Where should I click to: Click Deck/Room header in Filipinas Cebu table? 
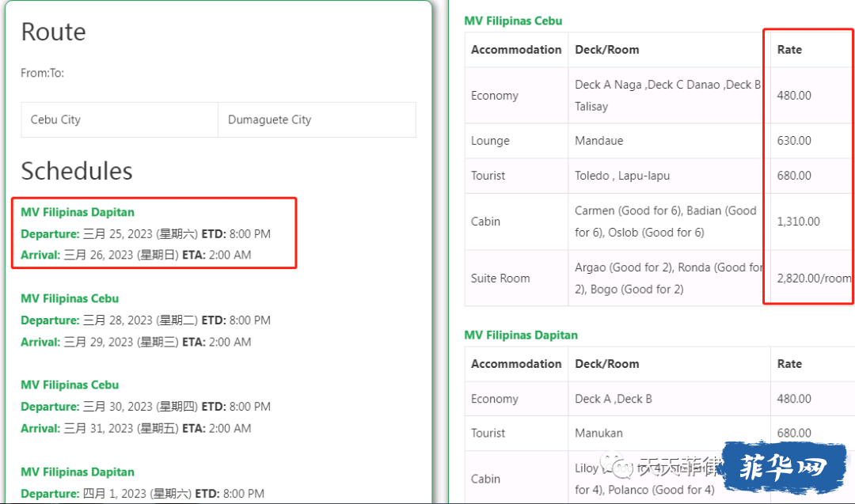[x=669, y=50]
